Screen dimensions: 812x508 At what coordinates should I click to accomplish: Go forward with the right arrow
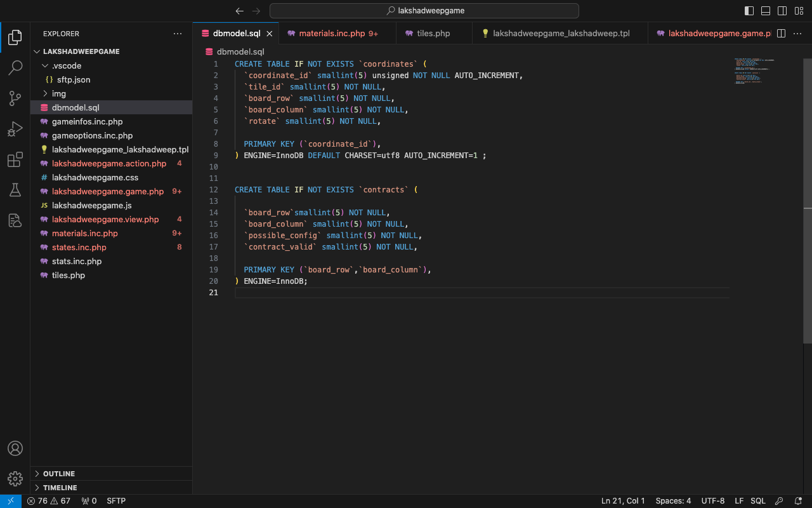(256, 11)
